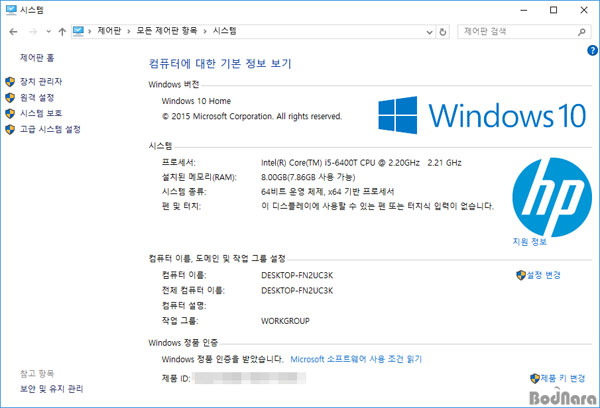Image resolution: width=600 pixels, height=408 pixels.
Task: Click the WORKGROUP value
Action: (x=285, y=321)
